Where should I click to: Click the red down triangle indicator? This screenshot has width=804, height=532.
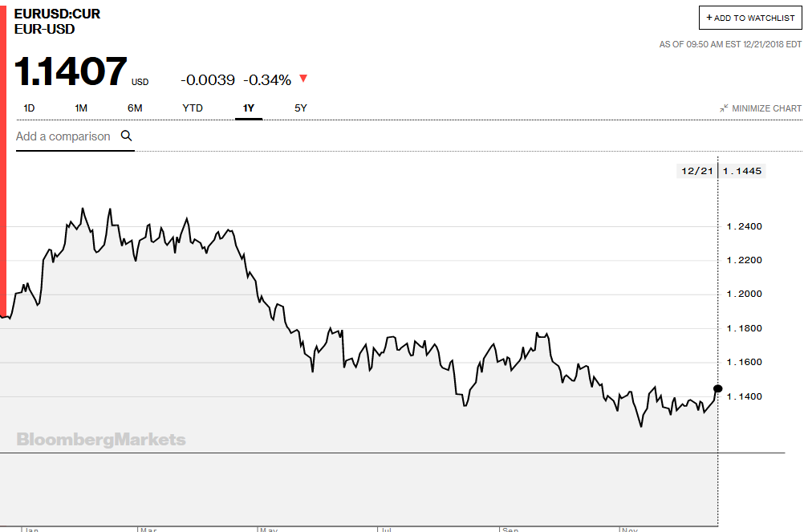coord(303,79)
